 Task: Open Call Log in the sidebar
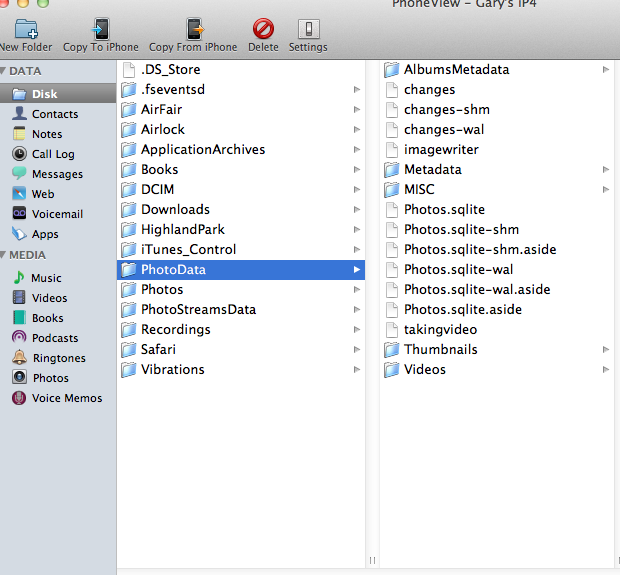pyautogui.click(x=58, y=154)
